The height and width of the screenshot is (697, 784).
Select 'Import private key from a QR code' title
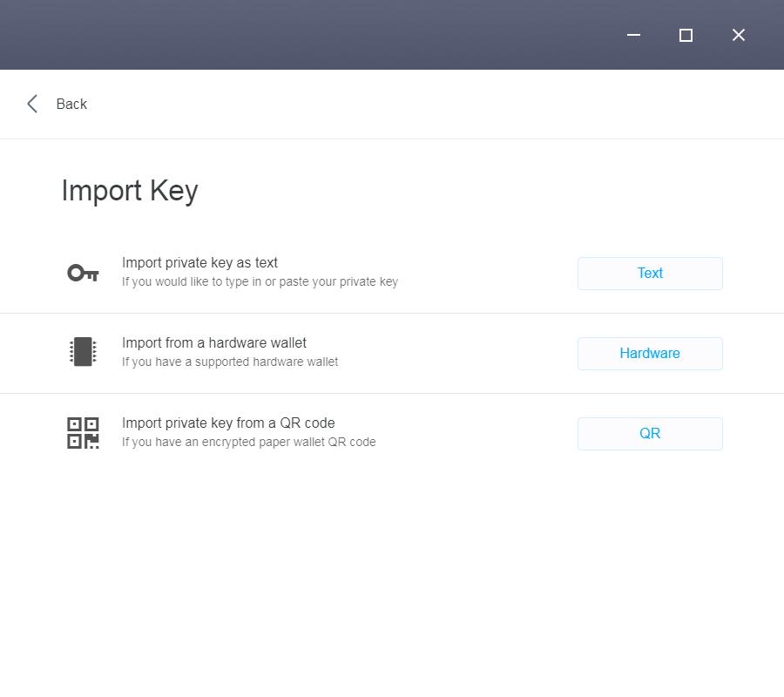[228, 423]
